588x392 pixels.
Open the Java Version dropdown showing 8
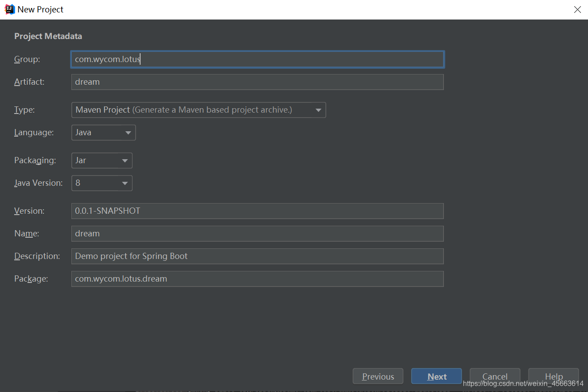click(102, 183)
